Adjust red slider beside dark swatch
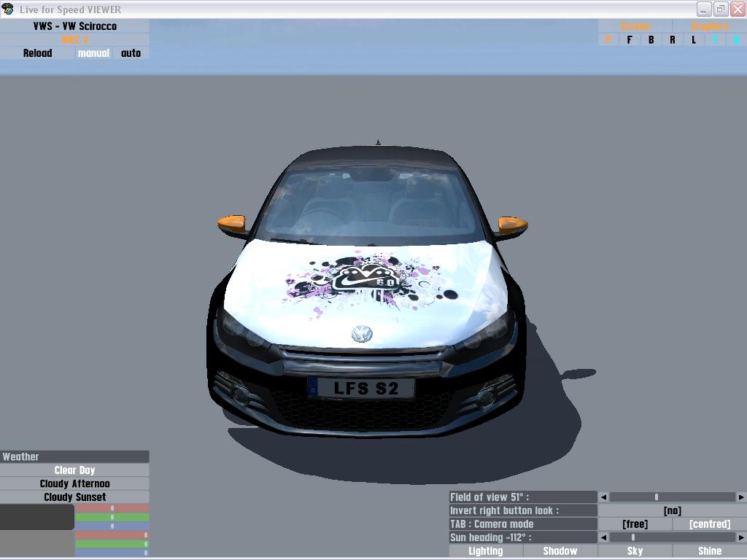Viewport: 747px width, 560px height. pyautogui.click(x=112, y=508)
